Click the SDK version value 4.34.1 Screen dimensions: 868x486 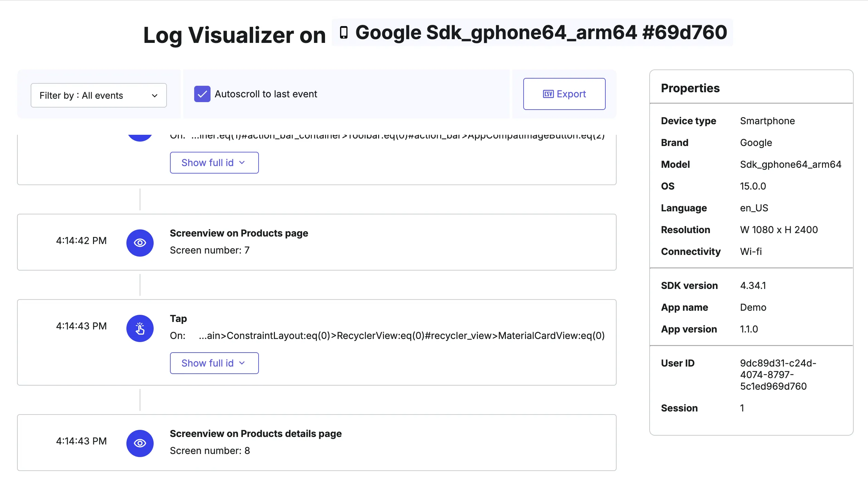753,285
